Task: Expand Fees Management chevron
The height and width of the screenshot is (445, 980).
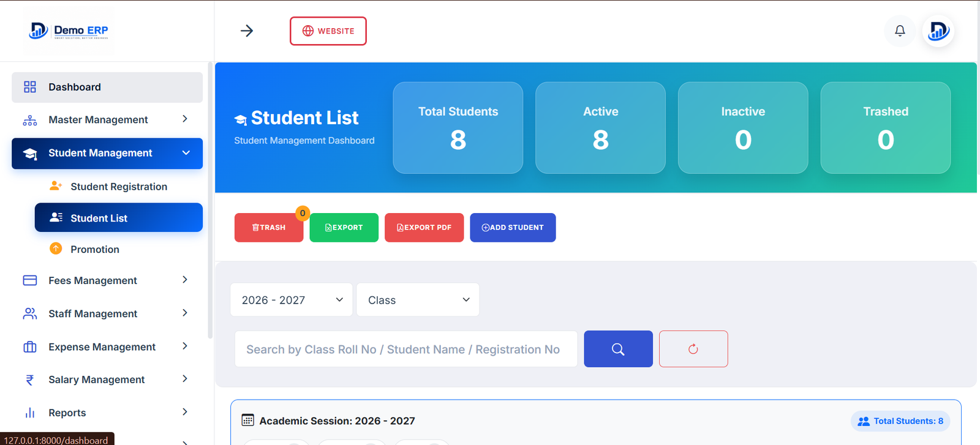Action: pyautogui.click(x=185, y=280)
